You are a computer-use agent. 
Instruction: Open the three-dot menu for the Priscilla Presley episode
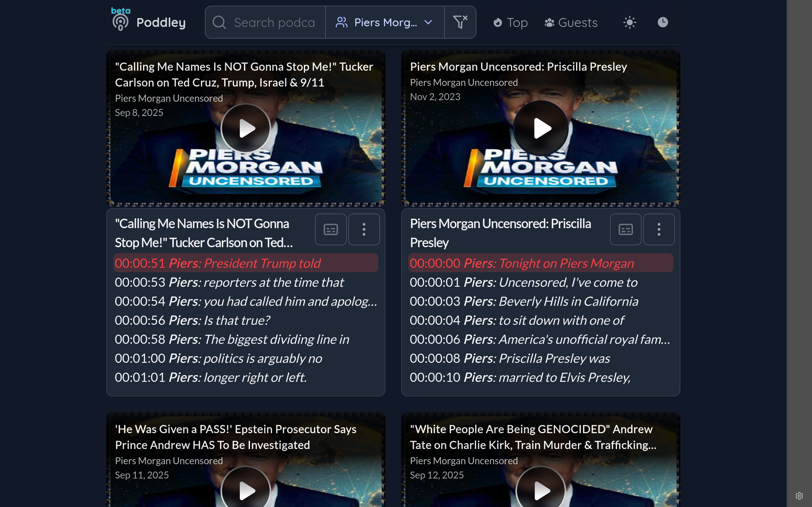(x=659, y=230)
